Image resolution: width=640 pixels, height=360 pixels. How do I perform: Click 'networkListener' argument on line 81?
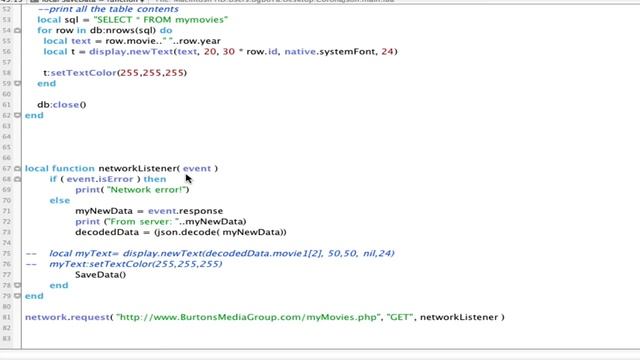click(459, 317)
